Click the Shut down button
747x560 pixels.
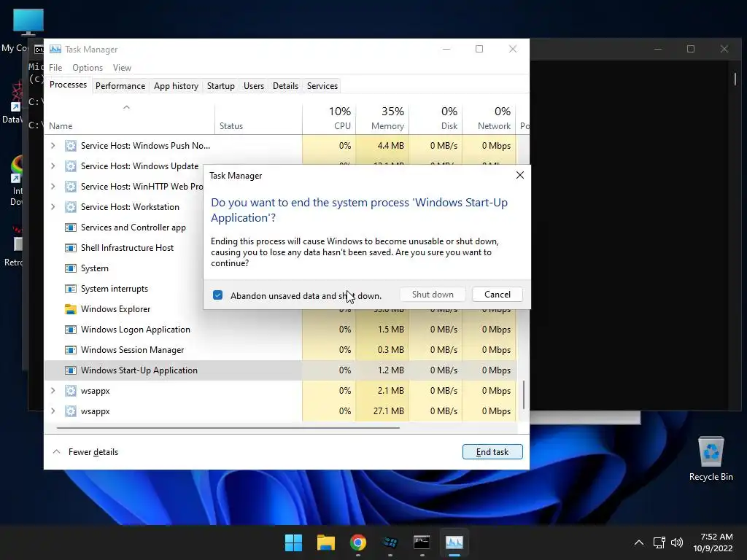point(433,295)
